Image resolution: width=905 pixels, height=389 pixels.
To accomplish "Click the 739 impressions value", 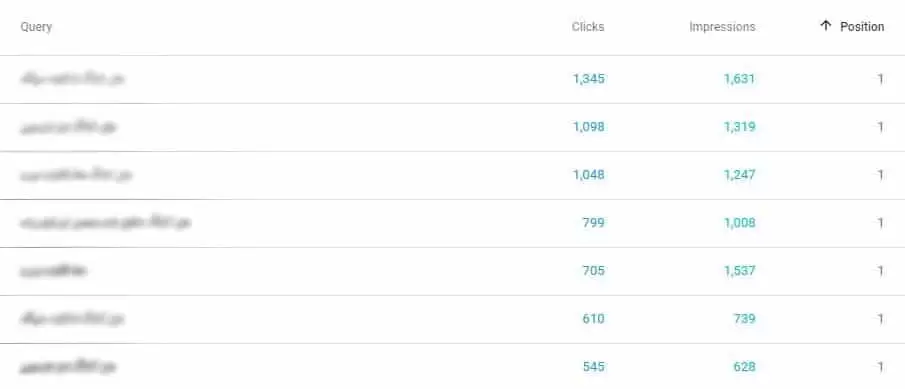I will pos(745,318).
